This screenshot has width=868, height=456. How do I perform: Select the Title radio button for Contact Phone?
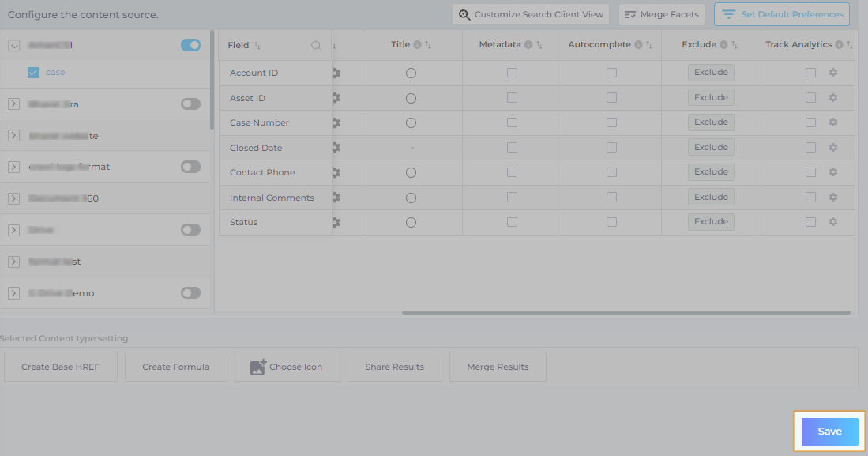tap(411, 173)
